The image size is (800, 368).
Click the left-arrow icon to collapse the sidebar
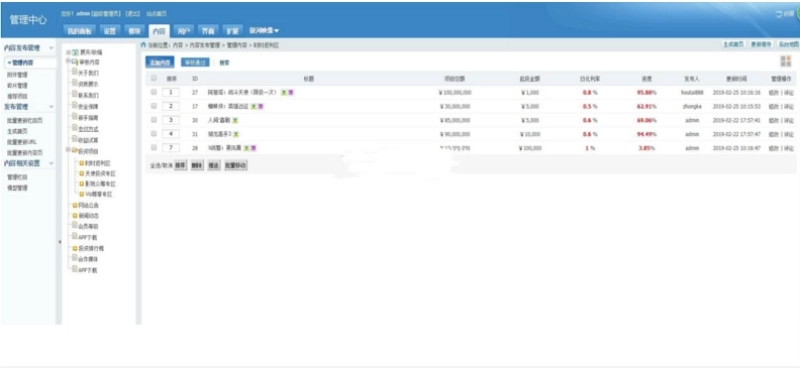[x=59, y=241]
